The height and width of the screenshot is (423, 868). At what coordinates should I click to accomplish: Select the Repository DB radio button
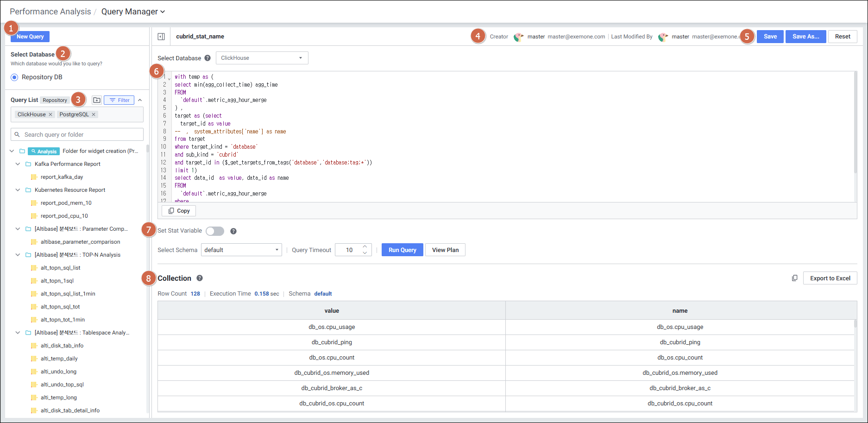[x=15, y=77]
